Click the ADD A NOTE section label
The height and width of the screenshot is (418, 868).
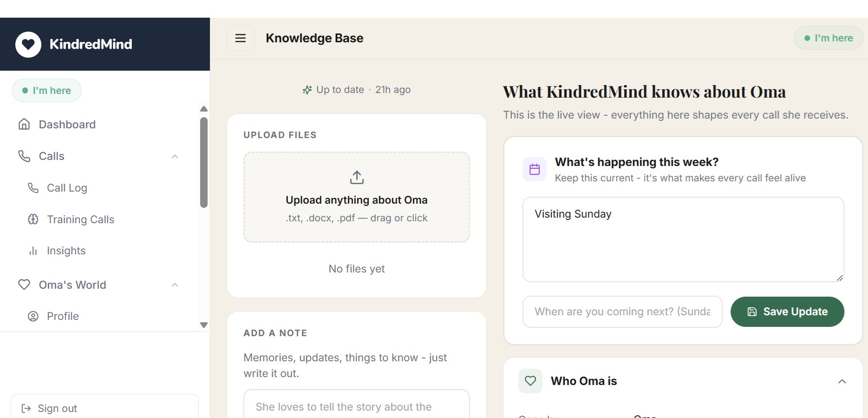point(275,333)
